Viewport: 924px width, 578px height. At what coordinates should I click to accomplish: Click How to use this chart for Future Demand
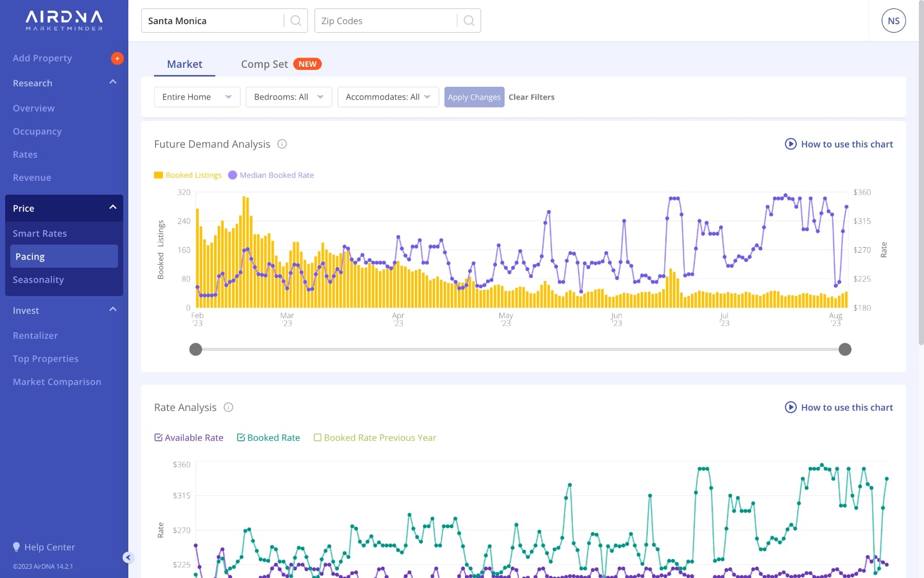point(847,144)
